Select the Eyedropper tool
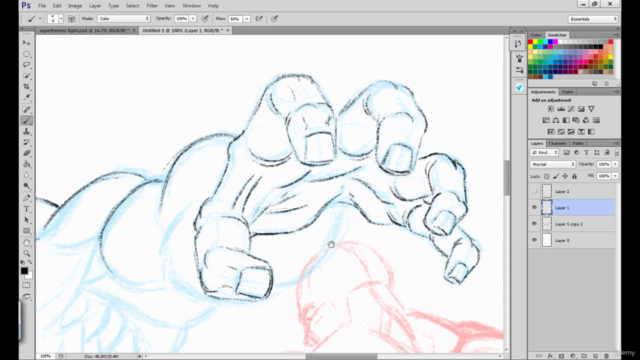 [x=27, y=98]
